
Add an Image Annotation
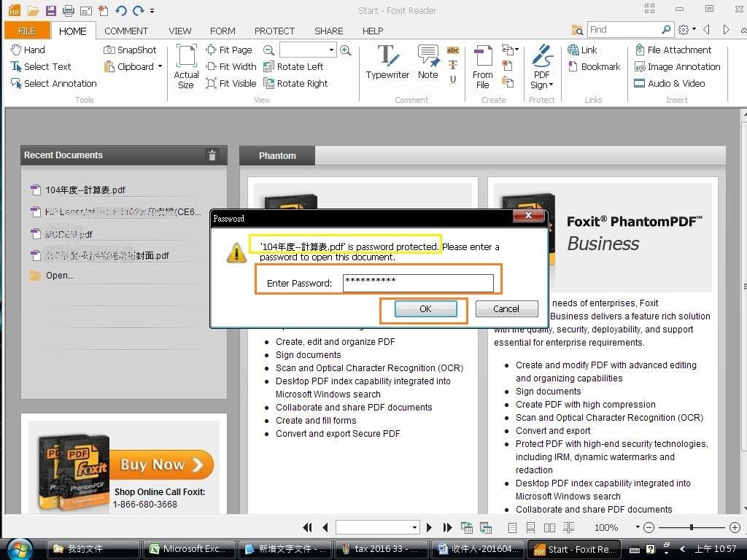click(677, 66)
